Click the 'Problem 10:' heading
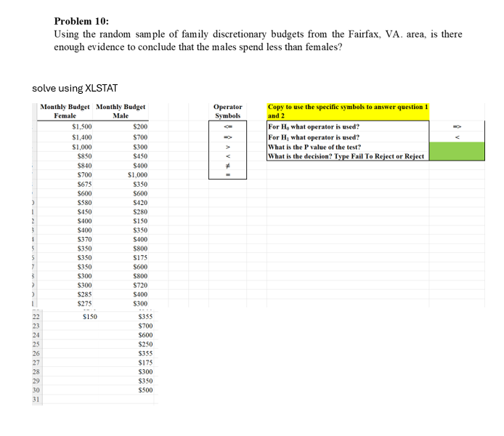 pos(81,21)
